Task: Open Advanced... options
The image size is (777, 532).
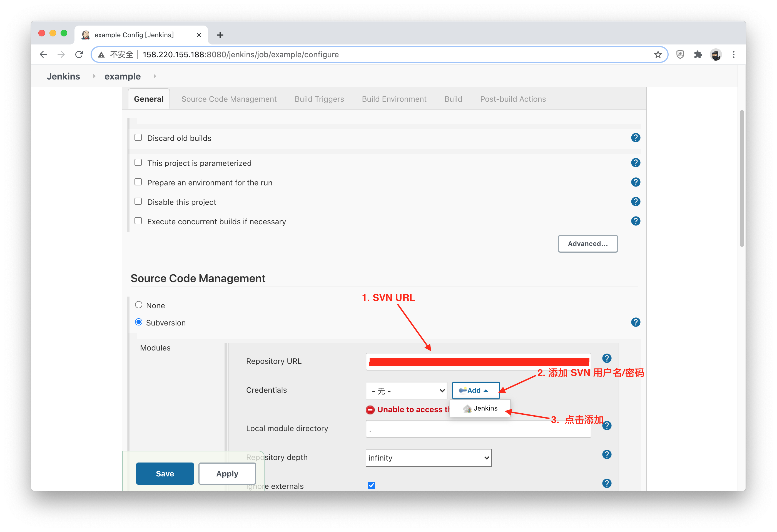Action: click(587, 244)
